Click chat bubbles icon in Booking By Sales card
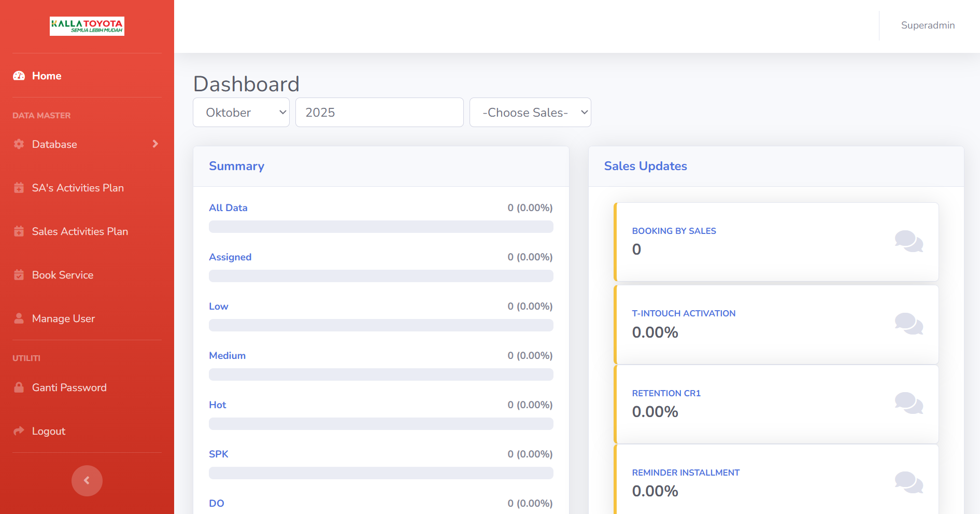 (908, 242)
